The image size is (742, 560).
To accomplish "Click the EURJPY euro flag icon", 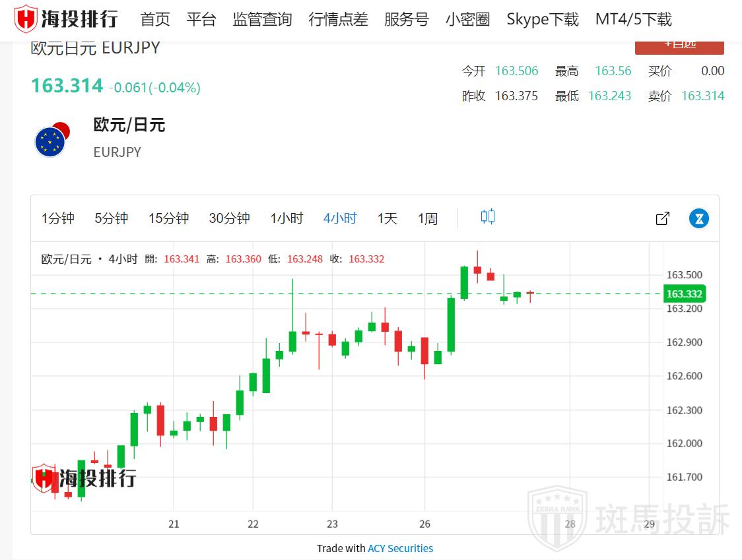I will 51,140.
